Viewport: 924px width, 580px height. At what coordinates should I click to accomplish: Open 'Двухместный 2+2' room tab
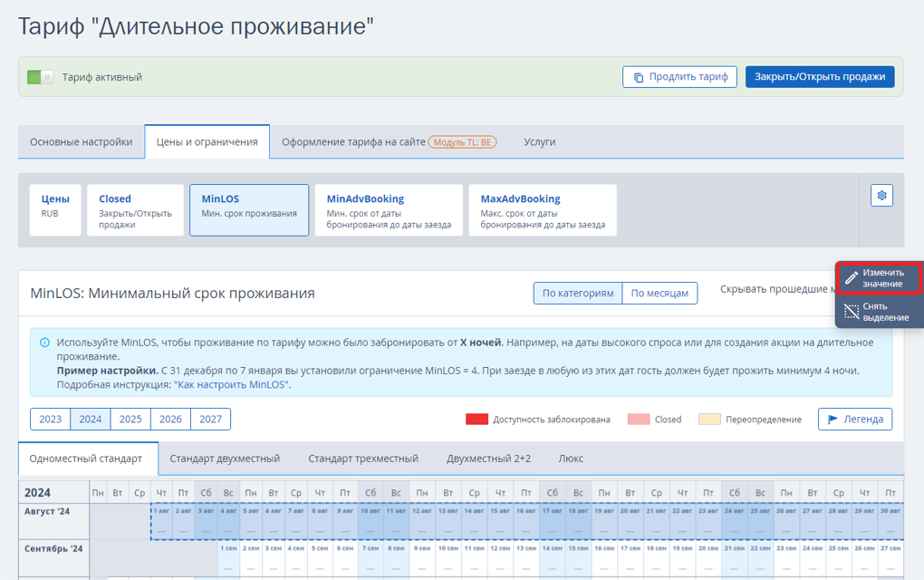point(488,459)
